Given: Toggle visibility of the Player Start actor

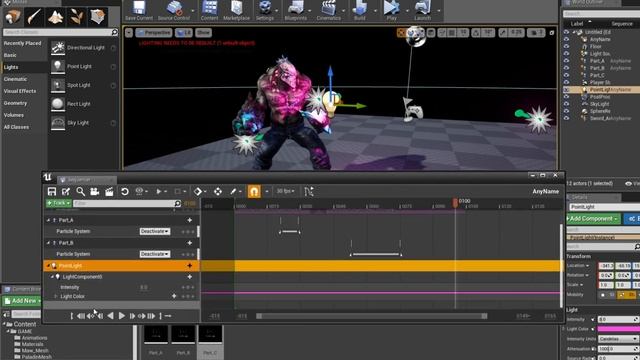Looking at the screenshot, I should [x=566, y=82].
